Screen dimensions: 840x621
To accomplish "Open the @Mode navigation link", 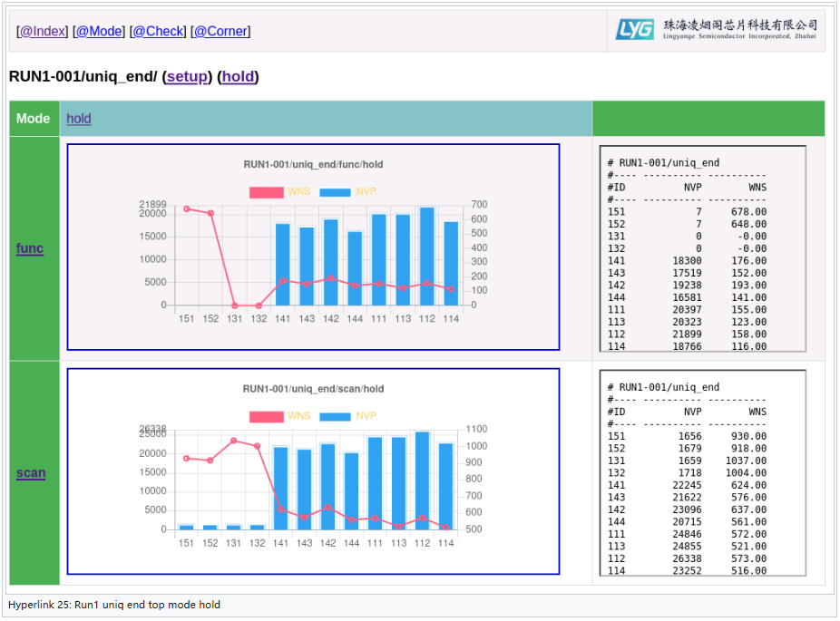I will point(99,31).
